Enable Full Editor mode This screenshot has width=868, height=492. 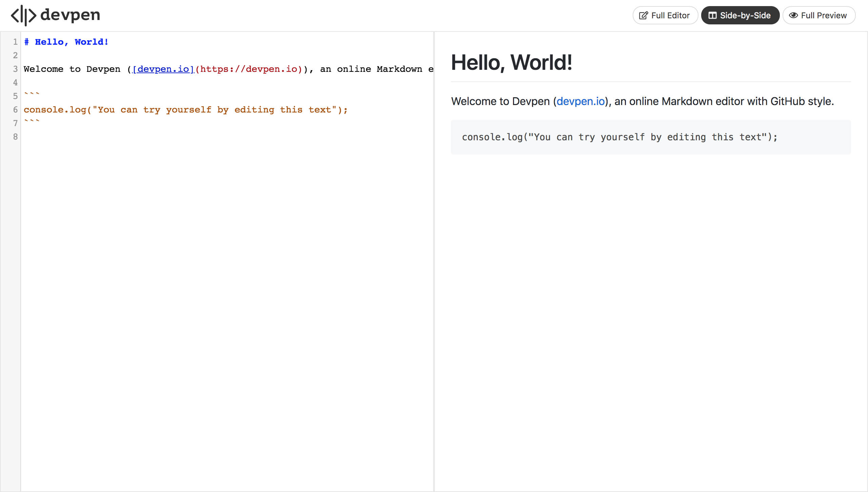665,15
